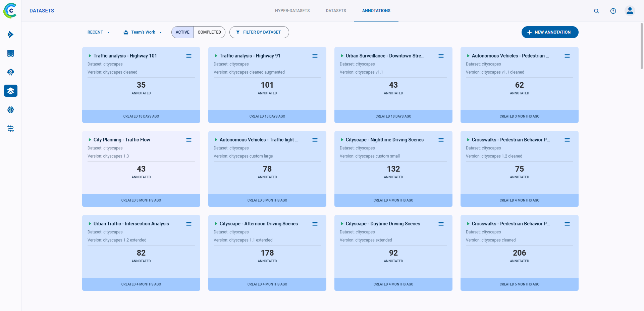644x311 pixels.
Task: Switch to the COMPLETED filter
Action: [x=209, y=32]
